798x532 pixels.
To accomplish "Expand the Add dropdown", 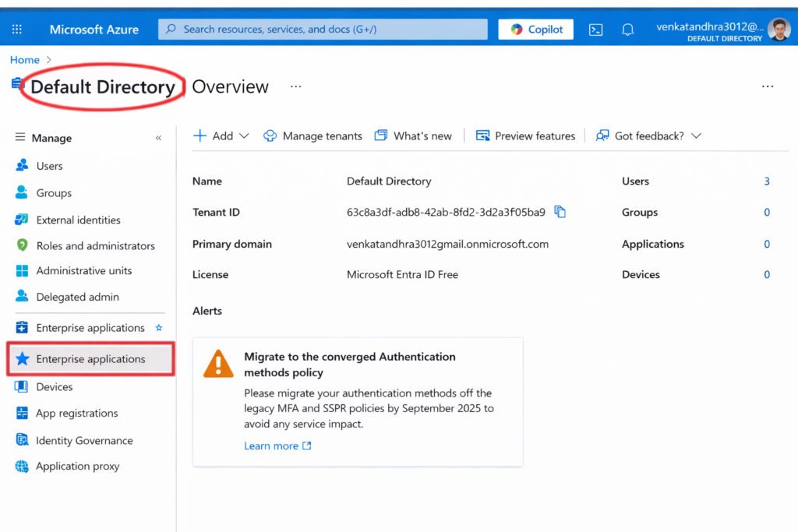I will [x=221, y=136].
